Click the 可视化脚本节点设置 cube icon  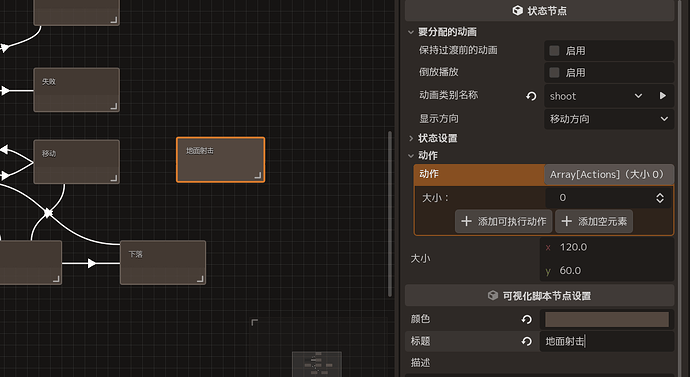[493, 295]
